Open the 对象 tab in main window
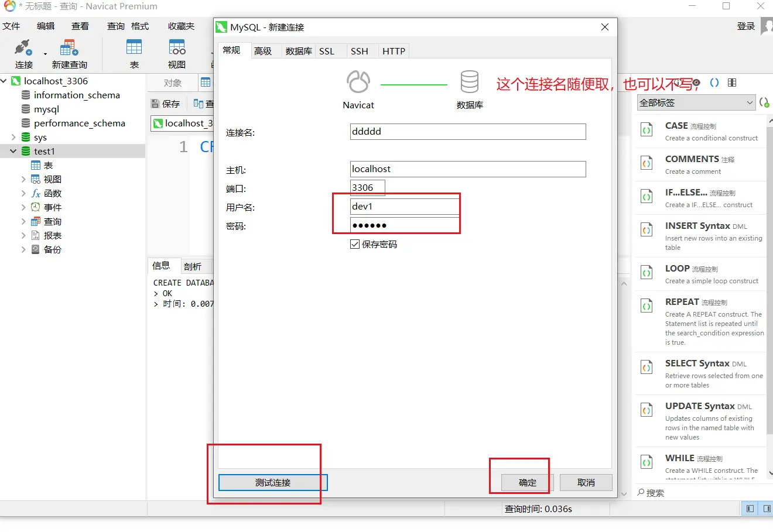The image size is (773, 532). click(172, 83)
